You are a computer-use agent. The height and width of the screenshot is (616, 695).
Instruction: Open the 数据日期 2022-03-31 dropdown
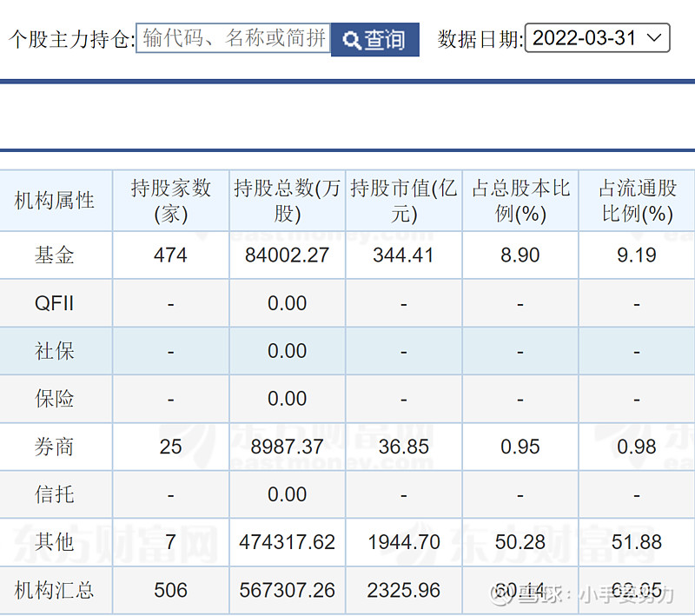(x=597, y=38)
